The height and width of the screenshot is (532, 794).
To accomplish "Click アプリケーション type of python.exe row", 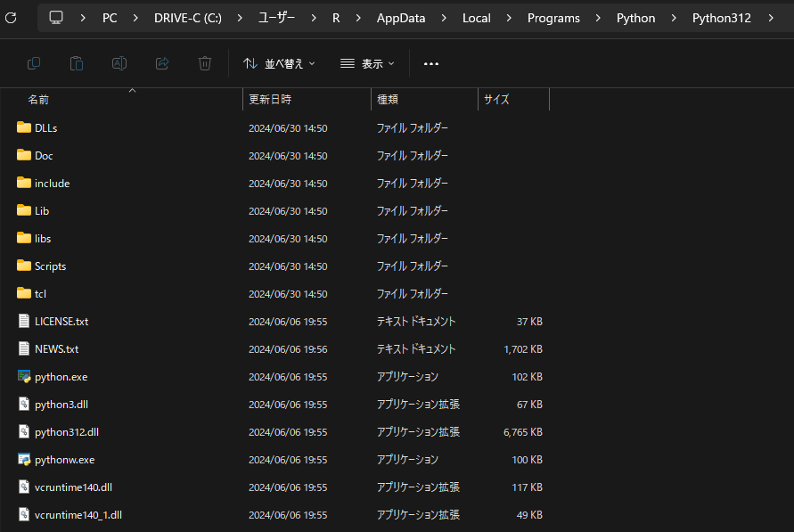I will pos(407,377).
